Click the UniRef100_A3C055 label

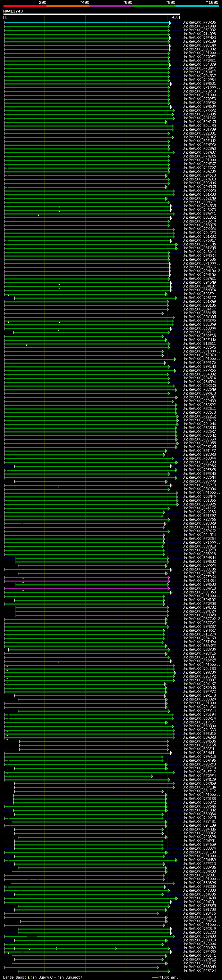point(199,443)
